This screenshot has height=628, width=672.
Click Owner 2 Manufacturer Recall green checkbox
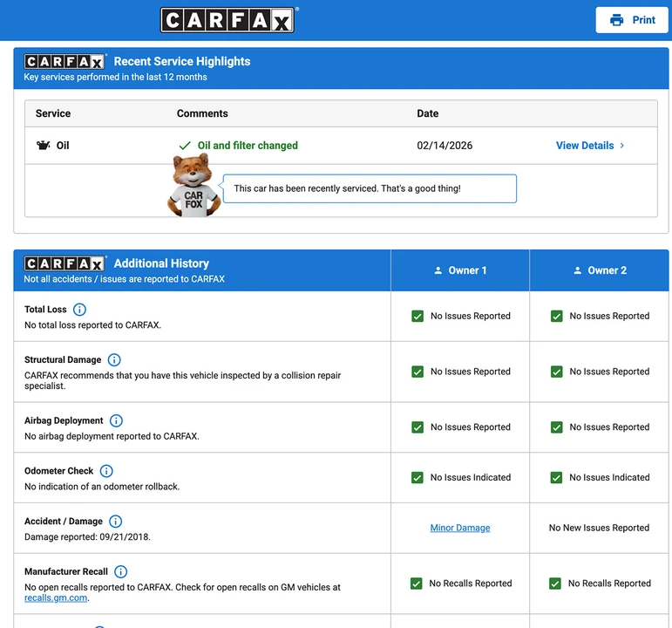(x=555, y=584)
